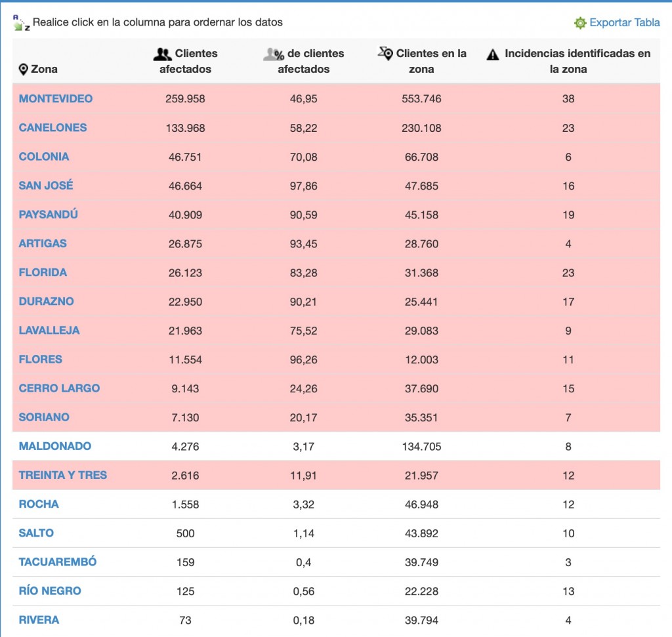Click the green gear Export icon

coord(580,23)
